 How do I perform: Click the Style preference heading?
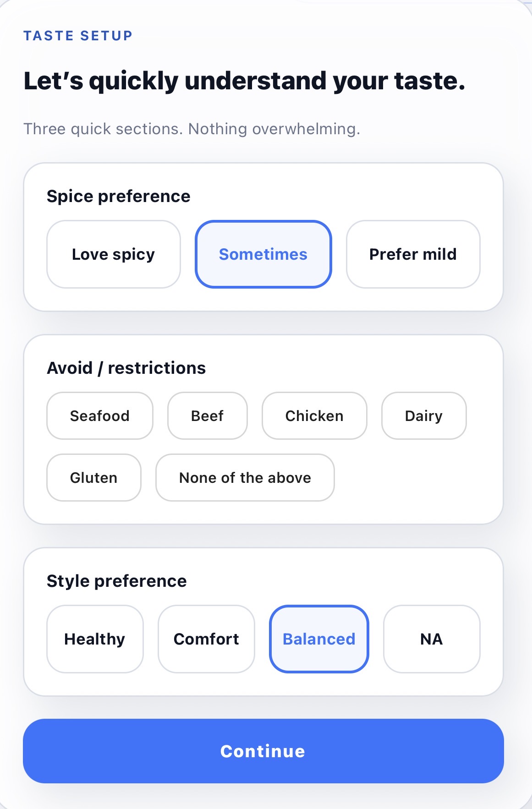(117, 580)
